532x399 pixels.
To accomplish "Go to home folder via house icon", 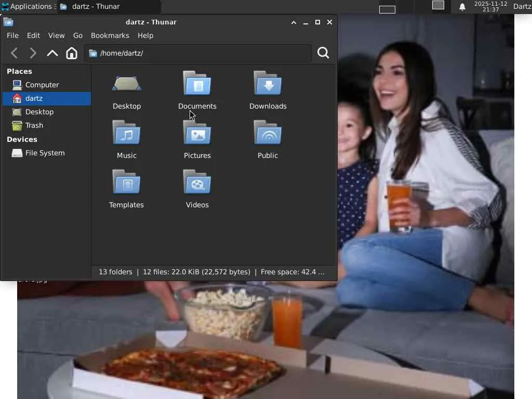I will pos(72,53).
